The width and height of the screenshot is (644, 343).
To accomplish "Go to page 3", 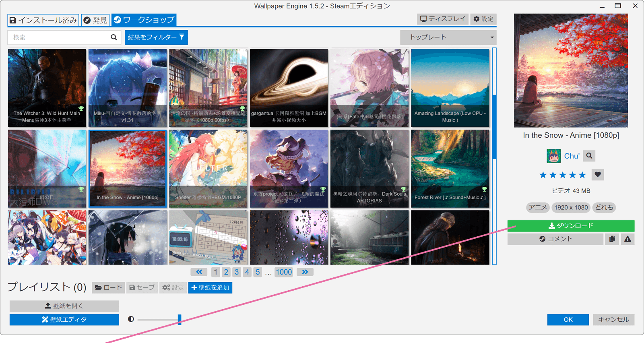I will coord(237,272).
